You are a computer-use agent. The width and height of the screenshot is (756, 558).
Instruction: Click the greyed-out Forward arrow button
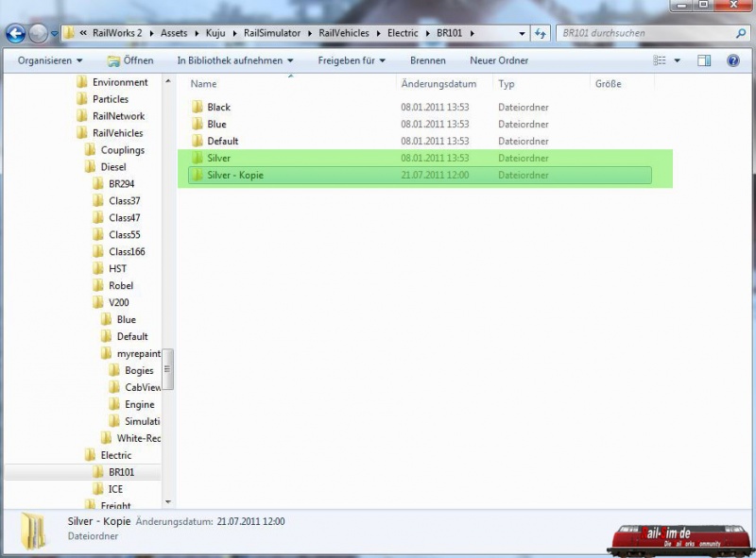click(38, 34)
